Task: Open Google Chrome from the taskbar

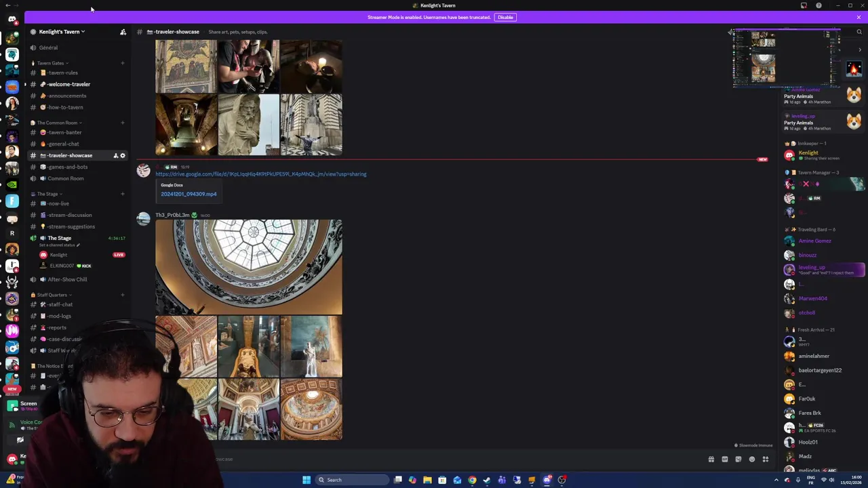Action: tap(472, 480)
